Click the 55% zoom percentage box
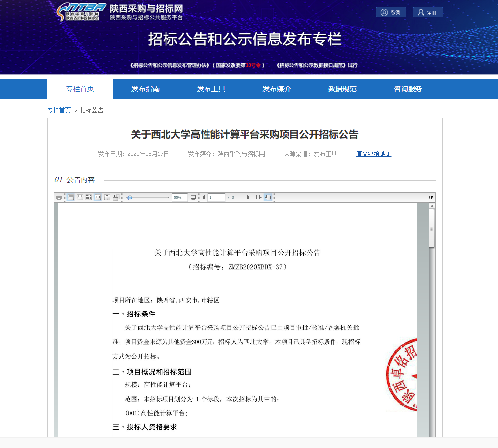 click(x=179, y=197)
